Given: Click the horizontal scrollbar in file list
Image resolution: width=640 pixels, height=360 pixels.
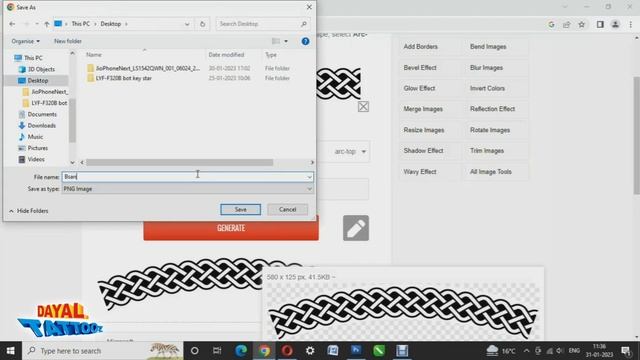Looking at the screenshot, I should point(180,162).
